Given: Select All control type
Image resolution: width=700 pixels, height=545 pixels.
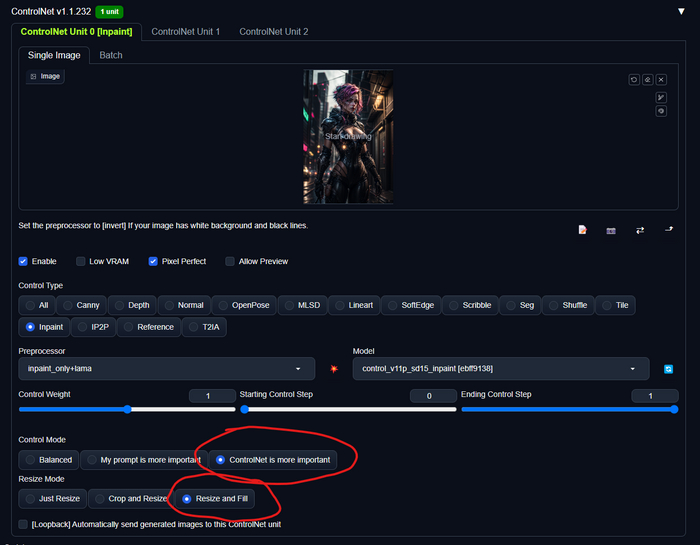Looking at the screenshot, I should [x=37, y=305].
